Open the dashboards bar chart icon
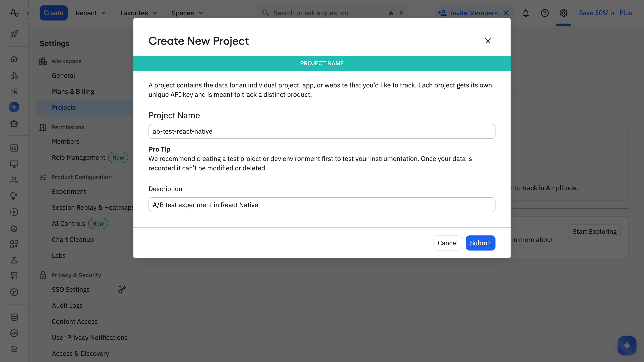 14,148
